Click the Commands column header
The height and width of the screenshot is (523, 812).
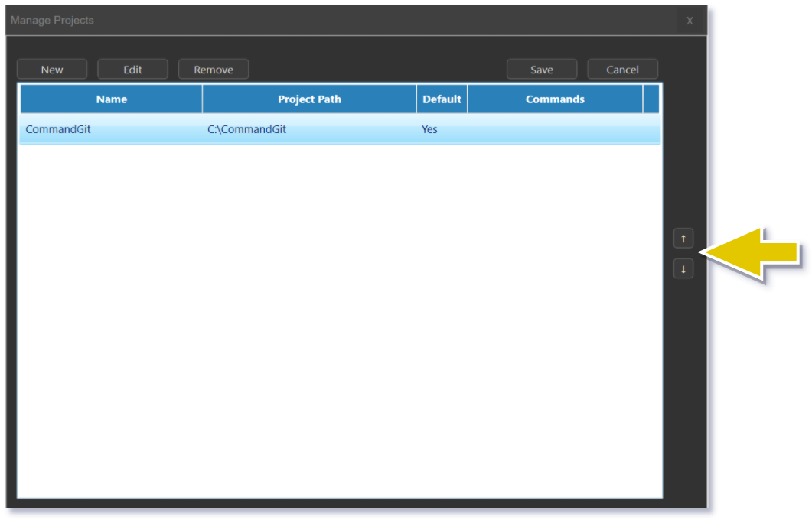click(x=555, y=99)
